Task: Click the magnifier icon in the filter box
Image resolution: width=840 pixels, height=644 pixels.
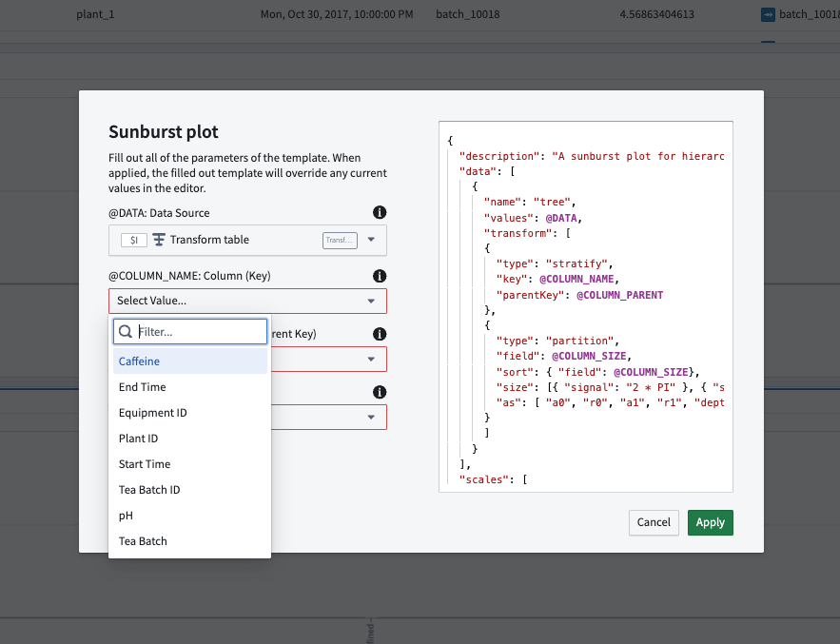Action: click(126, 332)
